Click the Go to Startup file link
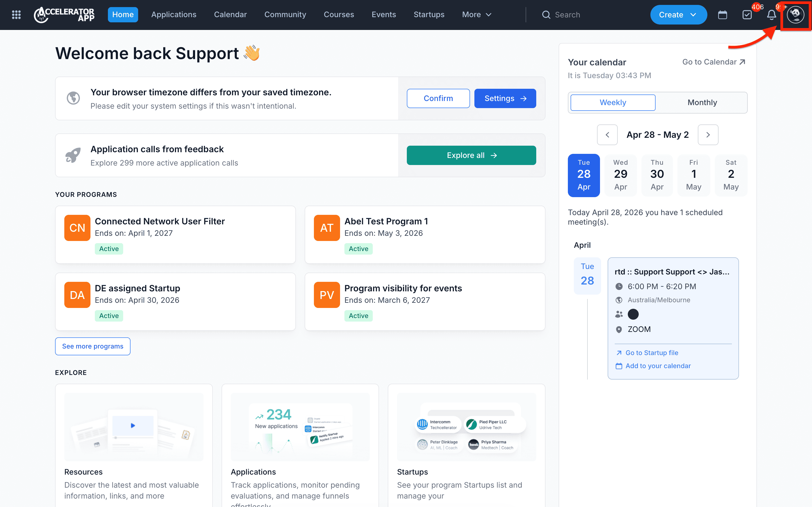Viewport: 812px width, 507px height. coord(651,352)
